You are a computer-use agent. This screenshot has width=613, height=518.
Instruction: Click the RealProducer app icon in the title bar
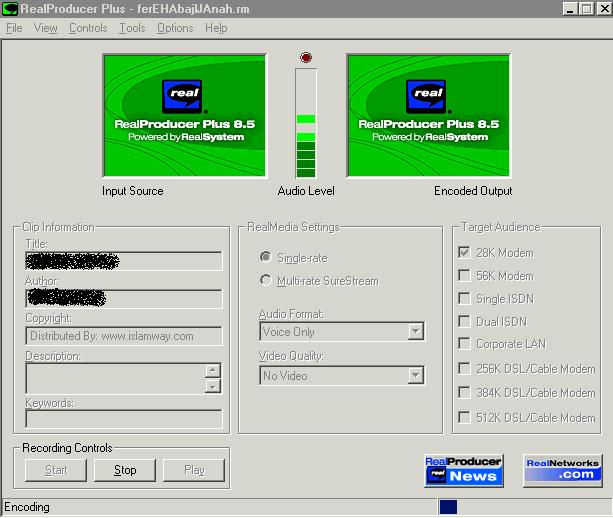click(10, 9)
